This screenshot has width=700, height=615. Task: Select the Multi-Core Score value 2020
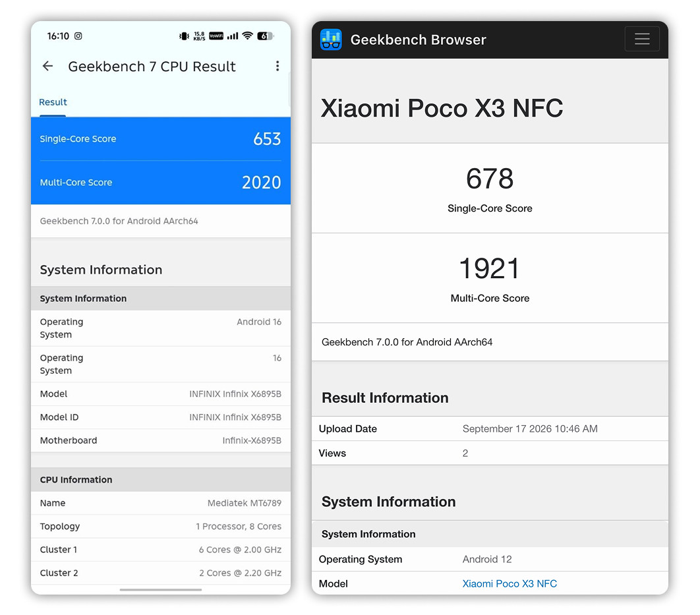[261, 182]
